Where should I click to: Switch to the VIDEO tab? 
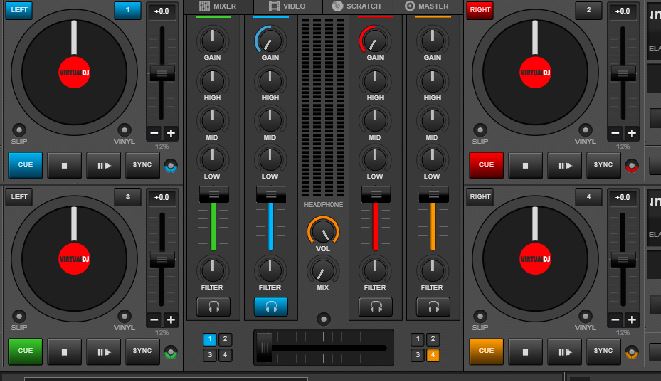click(287, 6)
